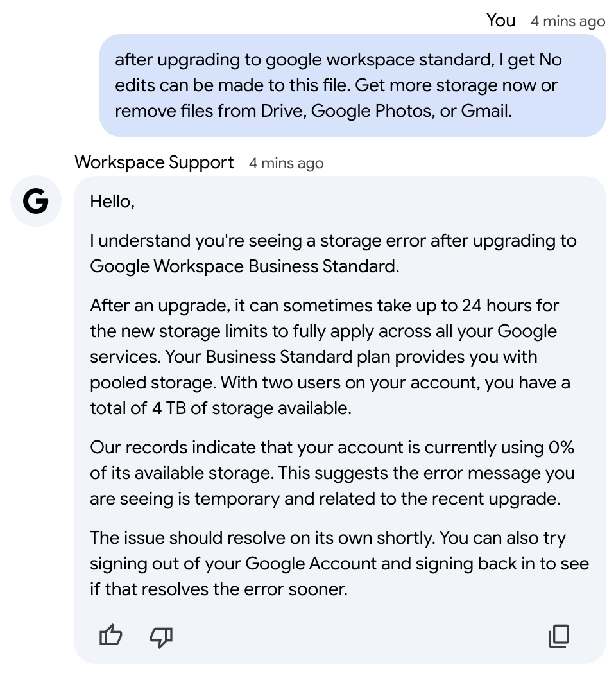Click the "Workspace Support" sender name
This screenshot has height=678, width=616.
pyautogui.click(x=154, y=162)
